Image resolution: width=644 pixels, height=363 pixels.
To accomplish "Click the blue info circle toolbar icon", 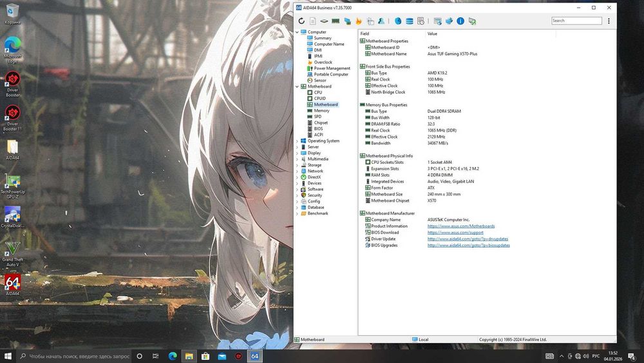I will pyautogui.click(x=460, y=21).
